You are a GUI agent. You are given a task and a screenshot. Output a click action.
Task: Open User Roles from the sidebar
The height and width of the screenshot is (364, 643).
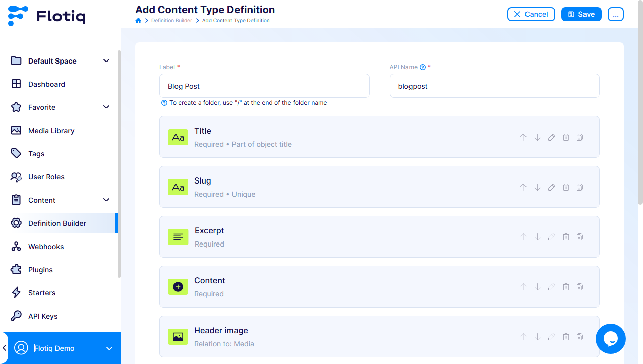(47, 176)
